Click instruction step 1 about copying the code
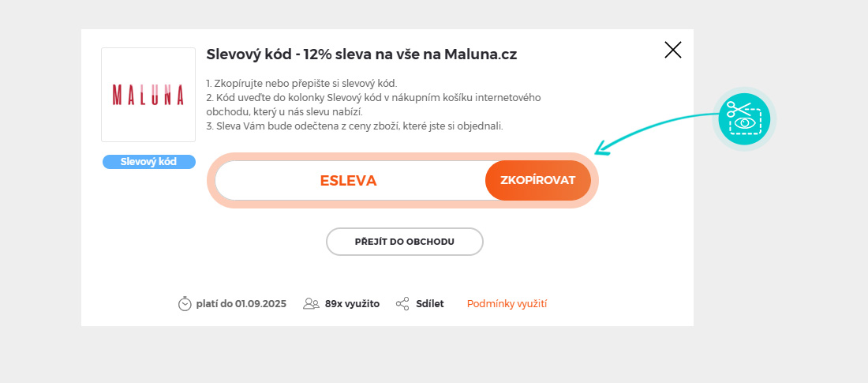This screenshot has width=868, height=383. tap(301, 83)
